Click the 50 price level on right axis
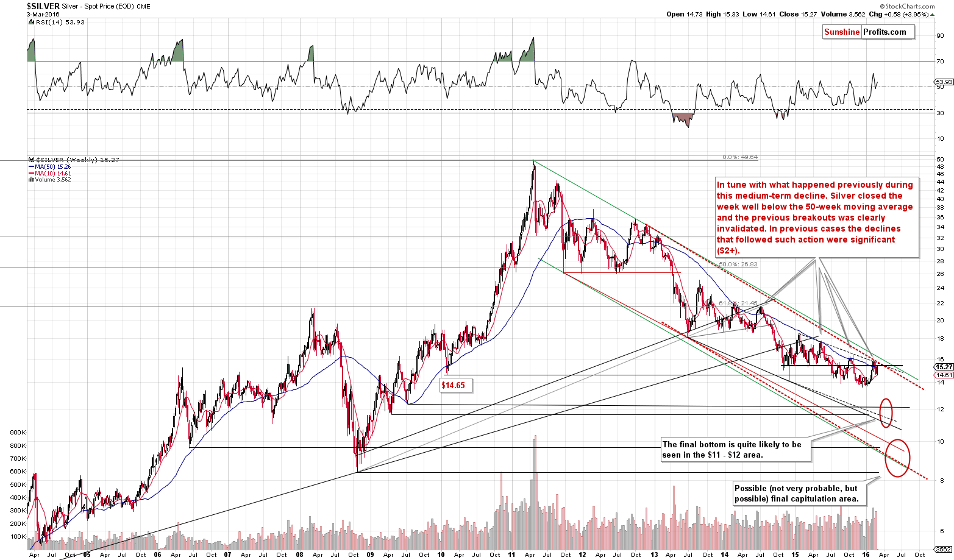Screen dimensions: 954x560 click(x=941, y=160)
